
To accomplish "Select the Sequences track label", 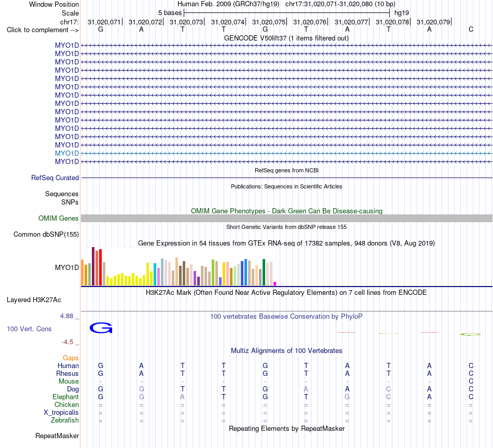I will pos(62,194).
